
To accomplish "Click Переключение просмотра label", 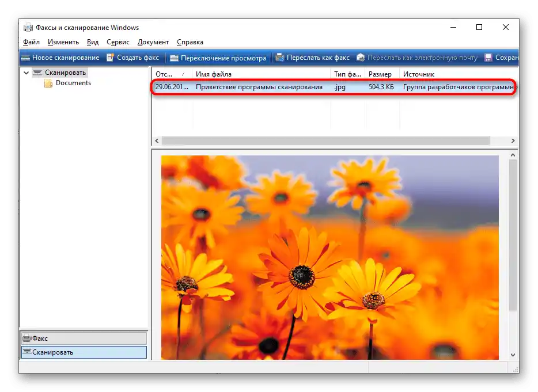I will point(223,58).
